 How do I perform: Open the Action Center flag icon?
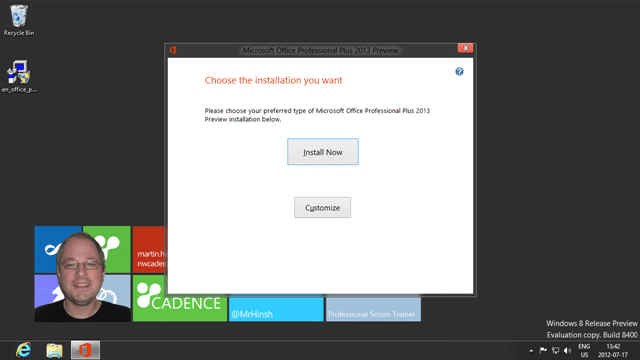click(543, 350)
